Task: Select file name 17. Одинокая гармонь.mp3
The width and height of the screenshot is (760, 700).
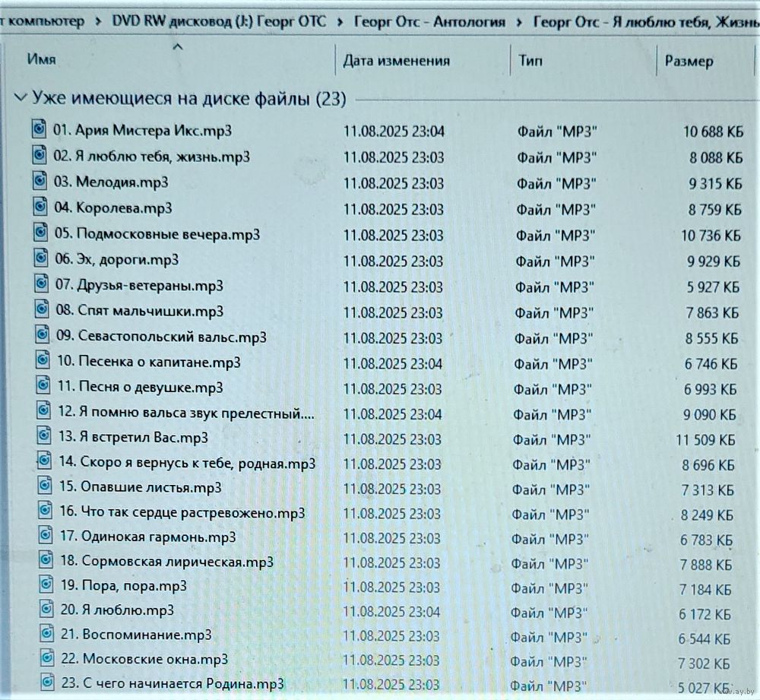Action: click(148, 537)
